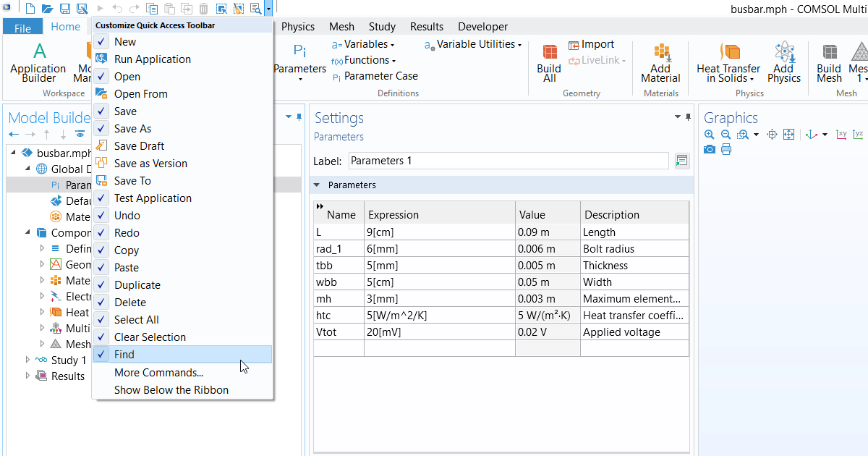Open the File menu
Viewport: 868px width, 456px height.
[x=22, y=26]
